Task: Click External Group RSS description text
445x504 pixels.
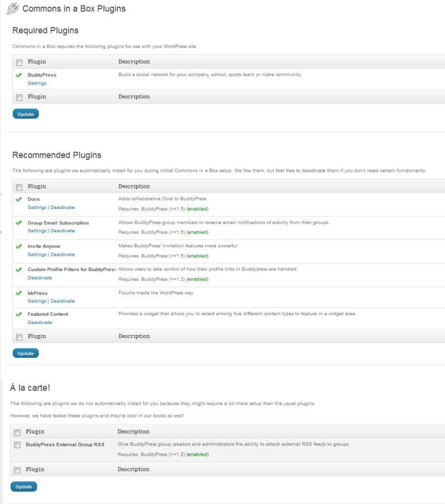Action: [x=234, y=444]
